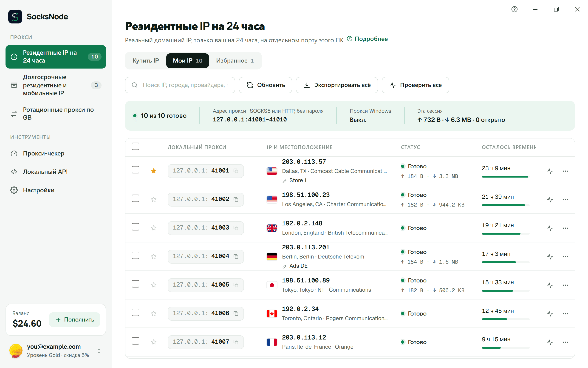Select the London proxy row checkbox
The image size is (588, 368).
click(135, 227)
